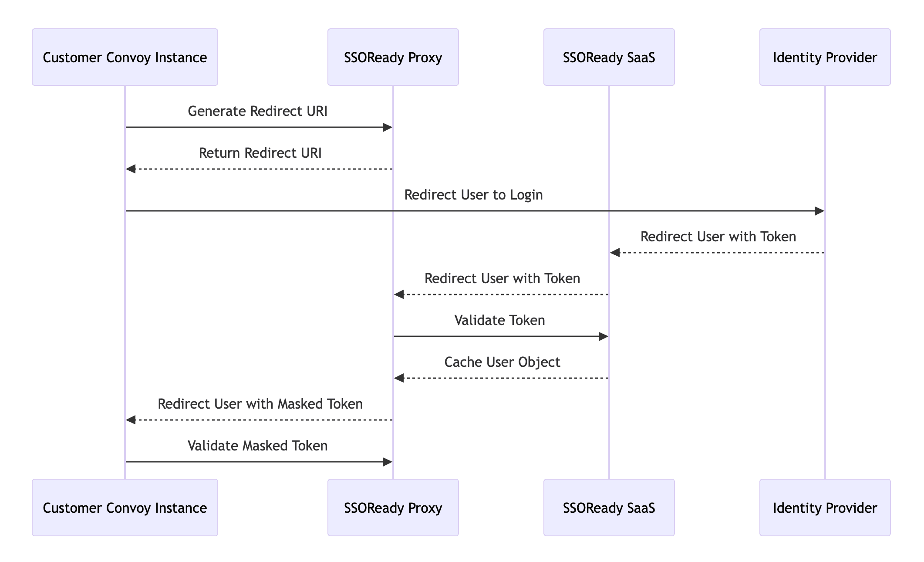This screenshot has height=562, width=924.
Task: Click the bottom Customer Convoy Instance box
Action: (x=125, y=508)
